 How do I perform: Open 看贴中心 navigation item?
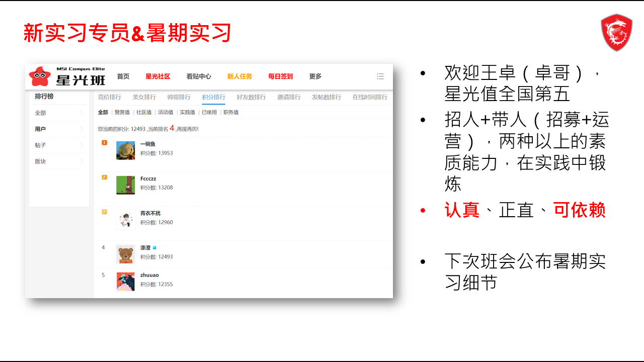point(199,76)
